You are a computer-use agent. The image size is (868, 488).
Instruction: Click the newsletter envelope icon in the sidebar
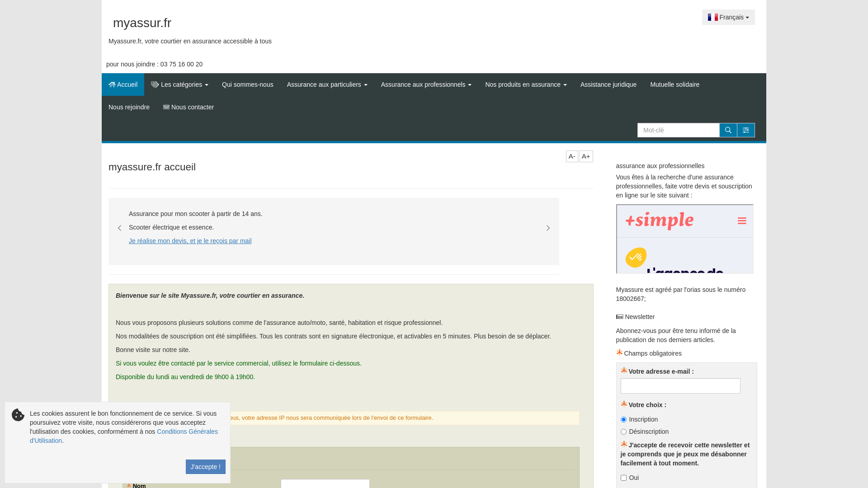[x=619, y=317]
